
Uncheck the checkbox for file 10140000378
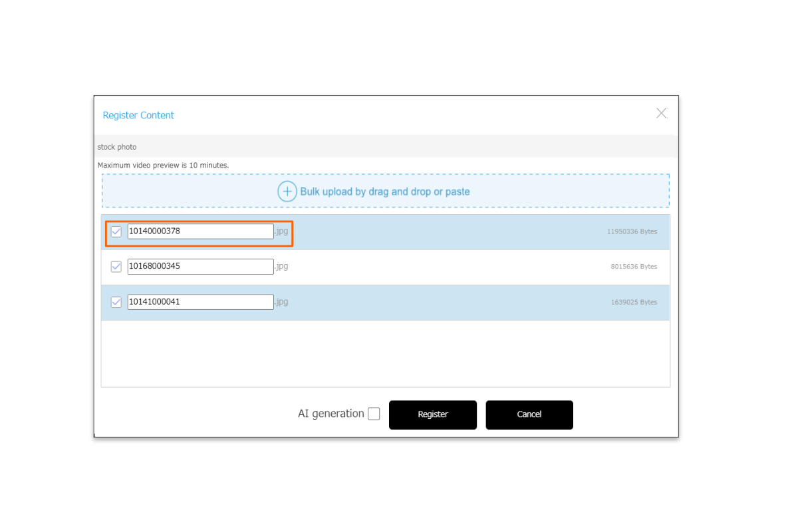(x=116, y=231)
